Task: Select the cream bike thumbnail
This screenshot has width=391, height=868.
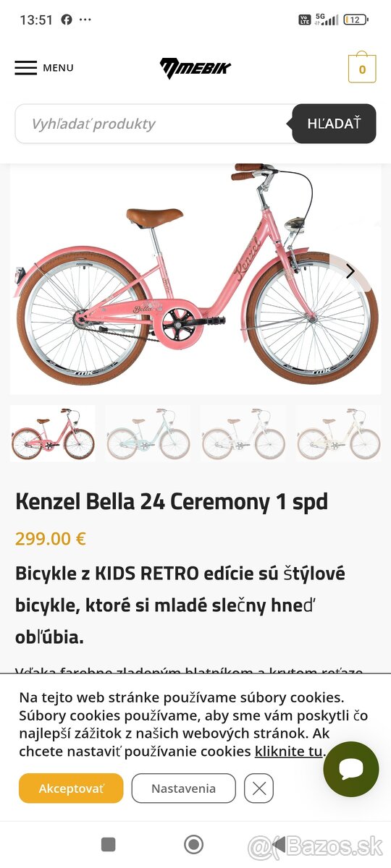Action: 338,433
